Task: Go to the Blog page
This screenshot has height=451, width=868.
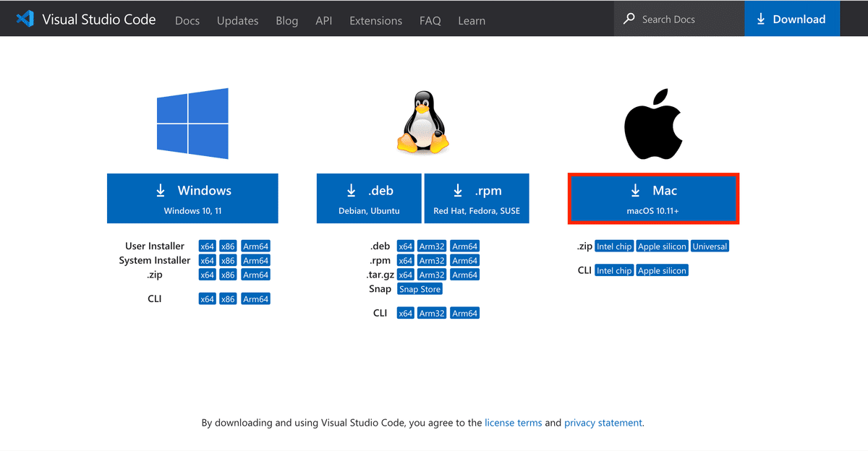Action: pos(286,20)
